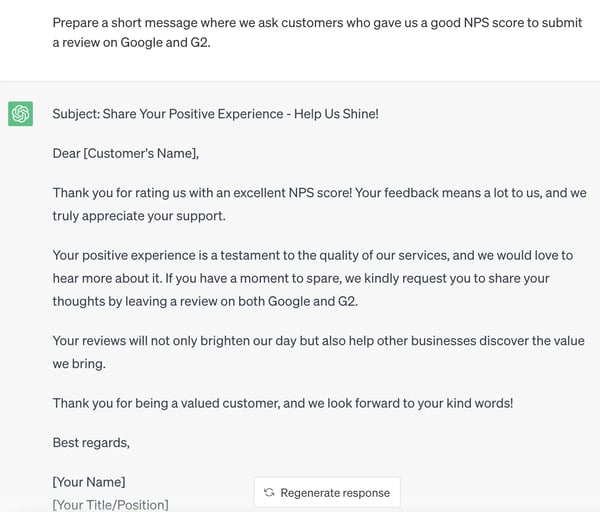Click the '[Your Title/Position]' placeholder text

[110, 504]
